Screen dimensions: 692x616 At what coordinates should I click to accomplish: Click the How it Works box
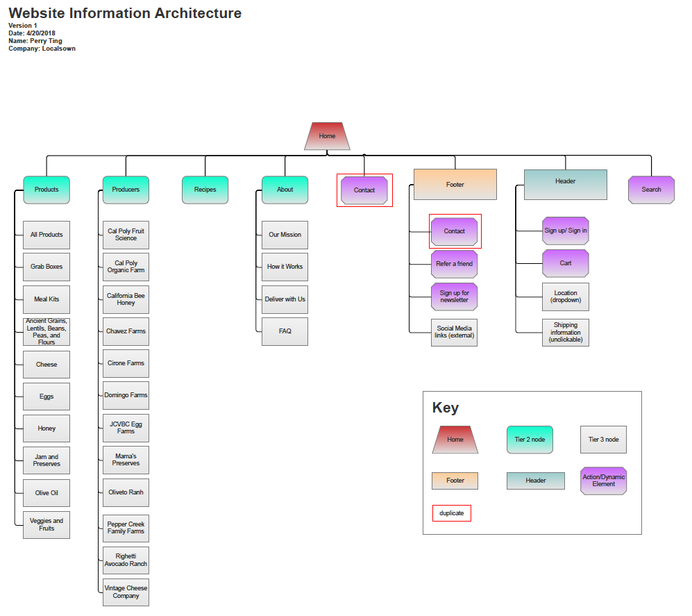[x=285, y=267]
